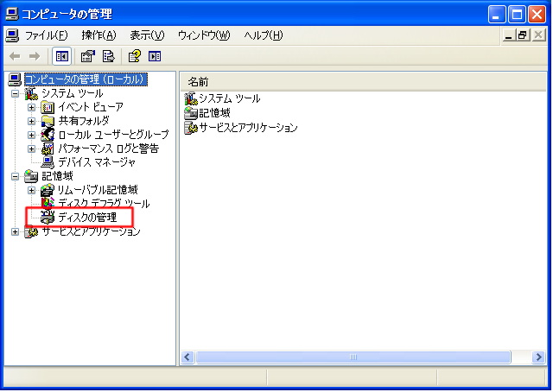Select イベント ビューア label in tree

pos(91,107)
